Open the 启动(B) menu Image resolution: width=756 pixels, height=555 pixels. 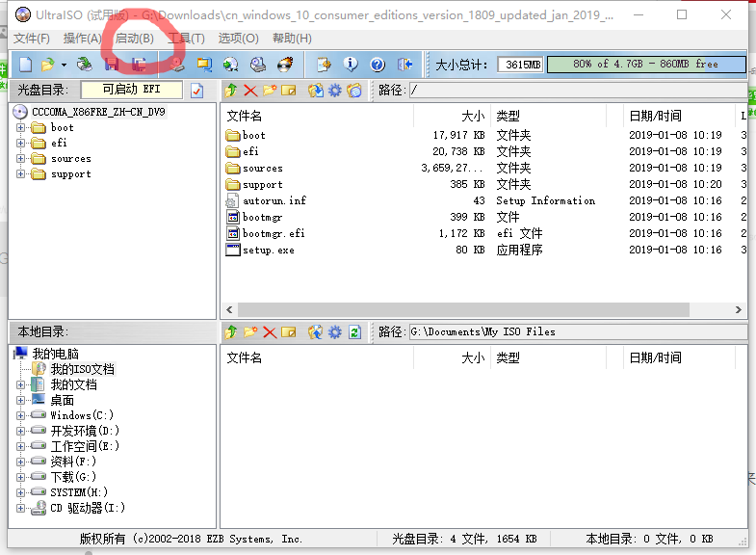[x=135, y=39]
